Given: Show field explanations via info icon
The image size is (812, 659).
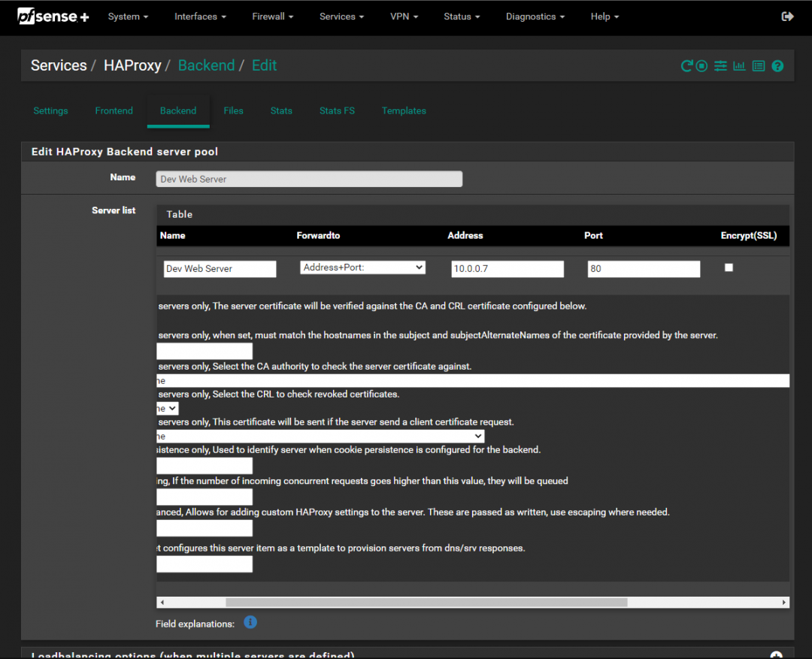Looking at the screenshot, I should [250, 622].
